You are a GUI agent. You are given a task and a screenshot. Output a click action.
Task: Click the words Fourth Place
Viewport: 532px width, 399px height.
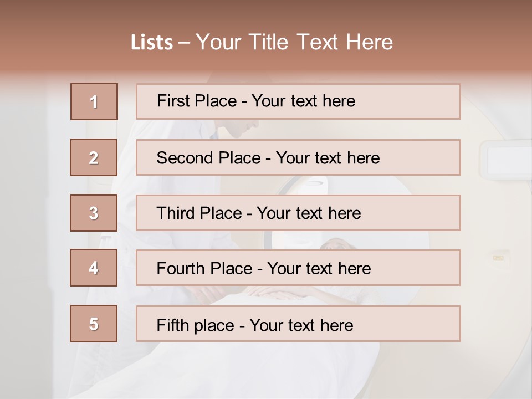point(204,268)
